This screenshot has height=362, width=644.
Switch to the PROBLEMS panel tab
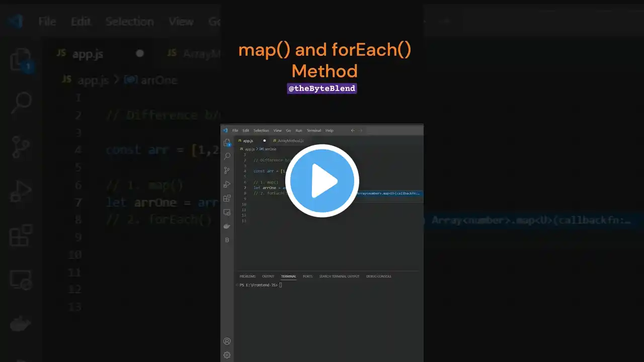coord(248,276)
